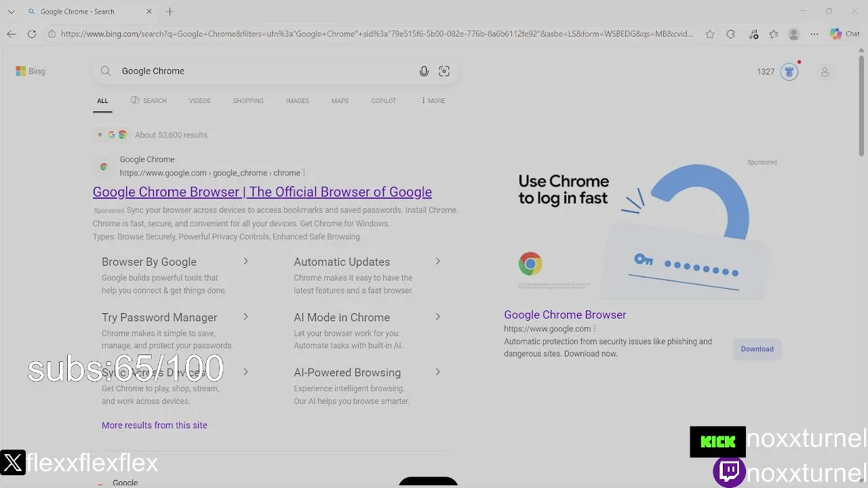Reload the page with refresh icon
The image size is (868, 488).
coord(32,34)
